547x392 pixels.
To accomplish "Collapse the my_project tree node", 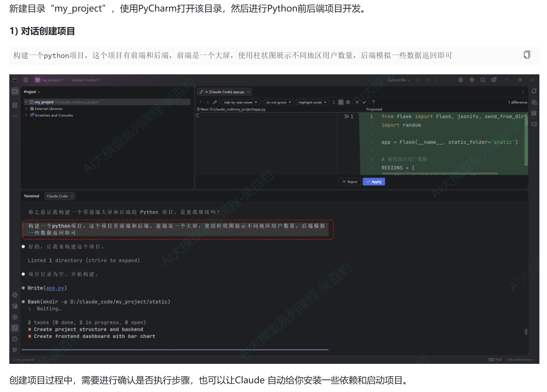I will (26, 102).
